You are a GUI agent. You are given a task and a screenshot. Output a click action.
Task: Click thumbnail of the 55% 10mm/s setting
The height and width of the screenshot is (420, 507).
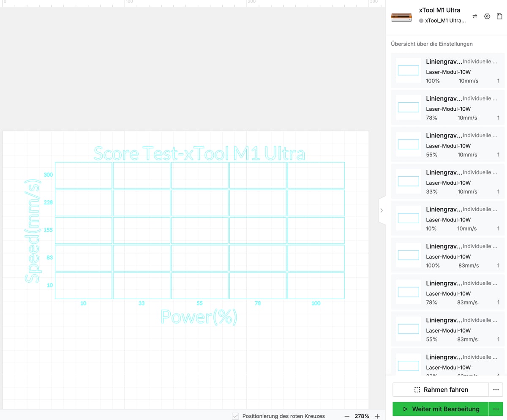(409, 145)
